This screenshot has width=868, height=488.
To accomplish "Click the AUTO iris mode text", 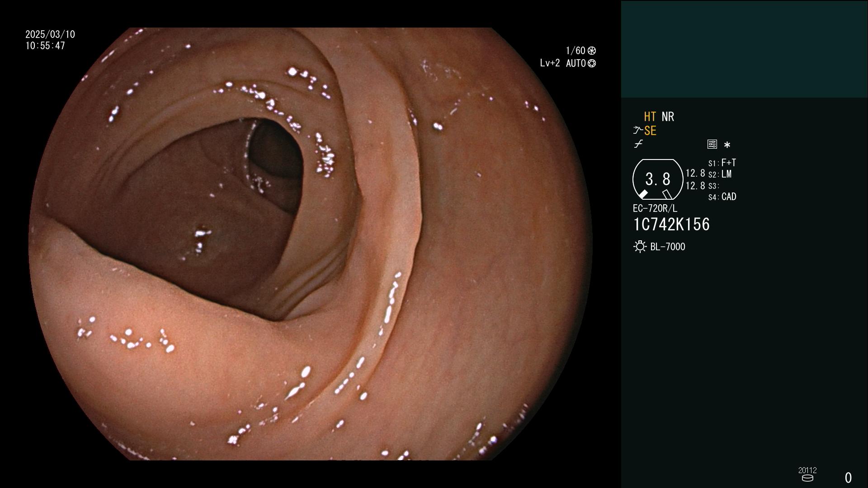I will 576,63.
